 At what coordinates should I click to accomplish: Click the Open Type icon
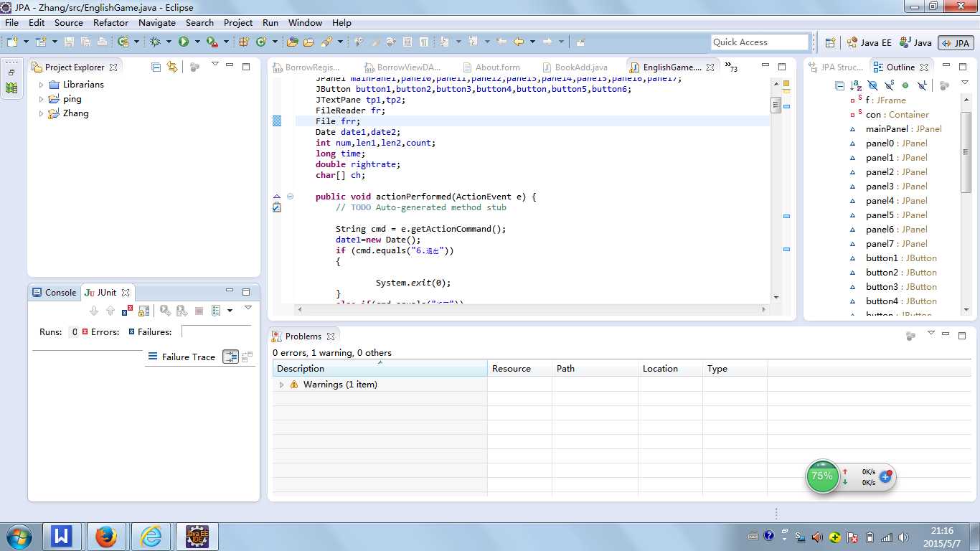[x=292, y=42]
